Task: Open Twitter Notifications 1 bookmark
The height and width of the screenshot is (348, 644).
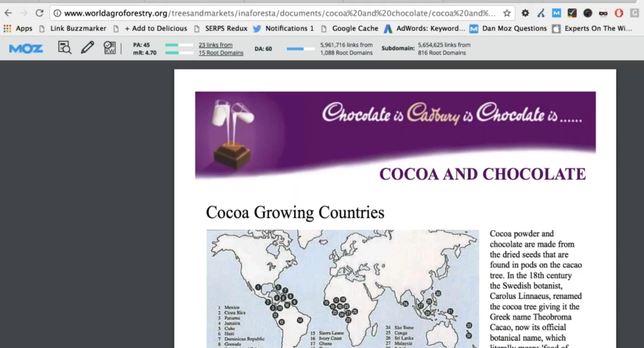Action: [x=284, y=29]
